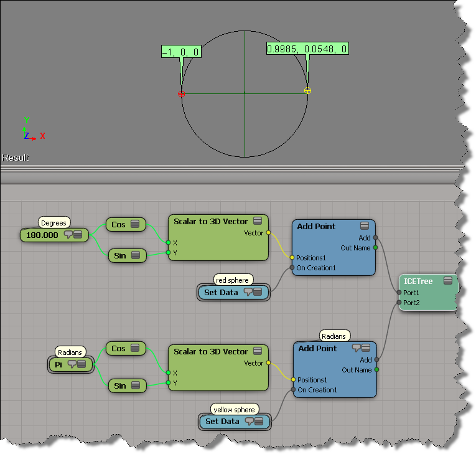Click the header icon of the Scalar to 3D Vector node wired to Pi
476x454 pixels.
click(259, 352)
